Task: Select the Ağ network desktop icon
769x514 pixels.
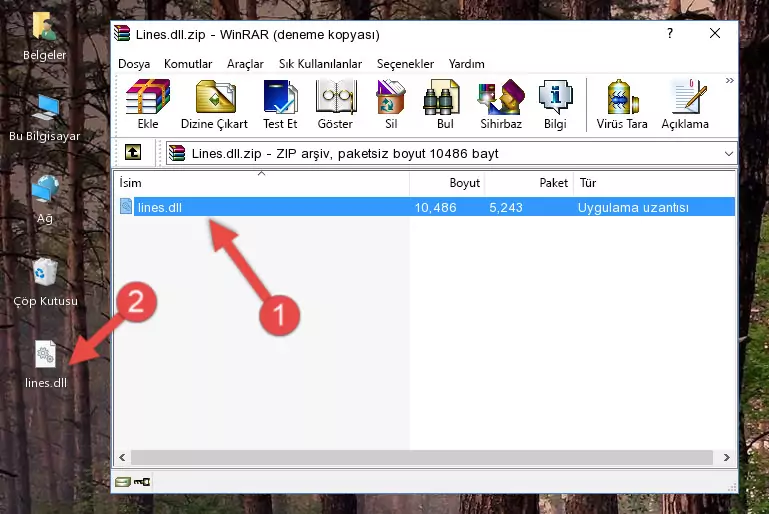Action: [45, 200]
